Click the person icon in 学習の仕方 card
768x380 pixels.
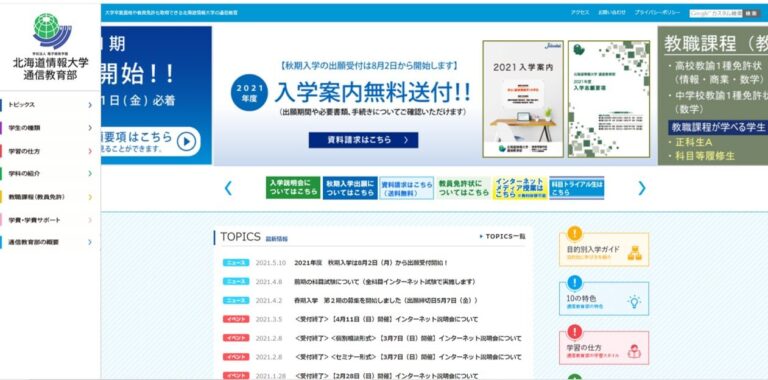pyautogui.click(x=634, y=351)
